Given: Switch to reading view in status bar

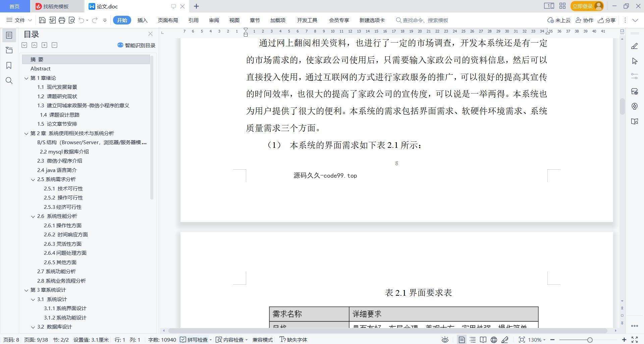Looking at the screenshot, I should [x=483, y=340].
